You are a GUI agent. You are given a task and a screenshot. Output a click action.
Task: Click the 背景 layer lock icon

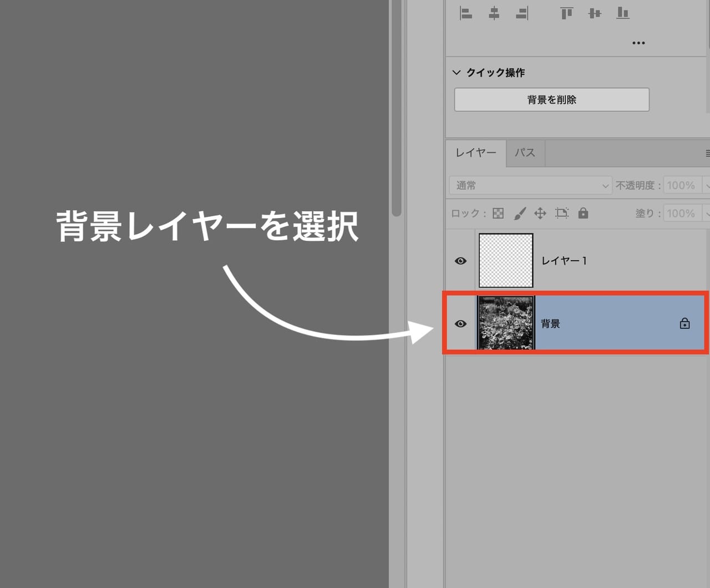(685, 323)
